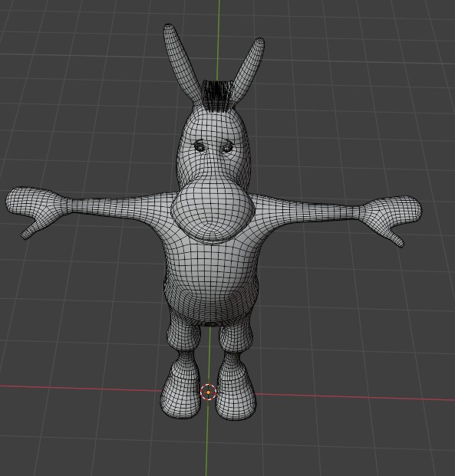Click the donkey's large round snout

[213, 211]
